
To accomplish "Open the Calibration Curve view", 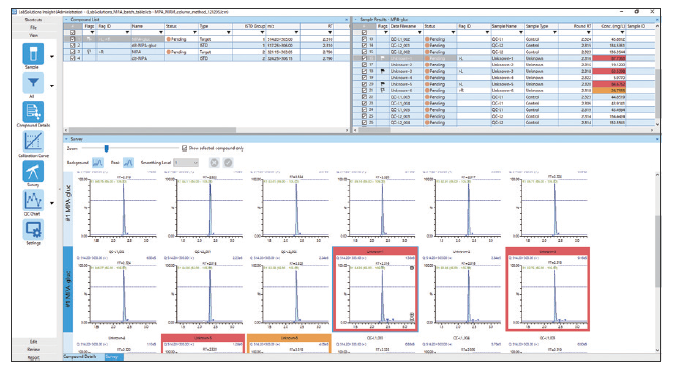I will (33, 141).
